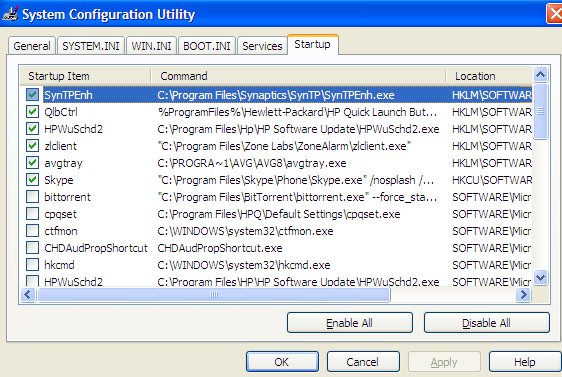Select the hkcmd row name
Image resolution: width=562 pixels, height=377 pixels.
[59, 265]
